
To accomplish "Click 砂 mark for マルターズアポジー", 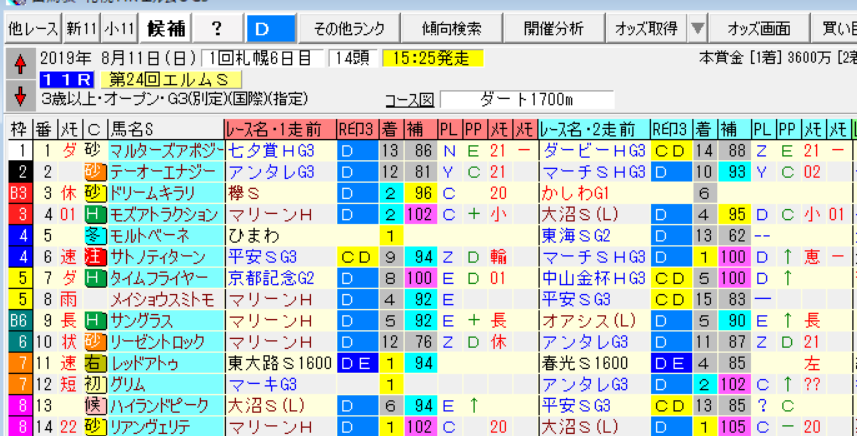I will point(95,151).
